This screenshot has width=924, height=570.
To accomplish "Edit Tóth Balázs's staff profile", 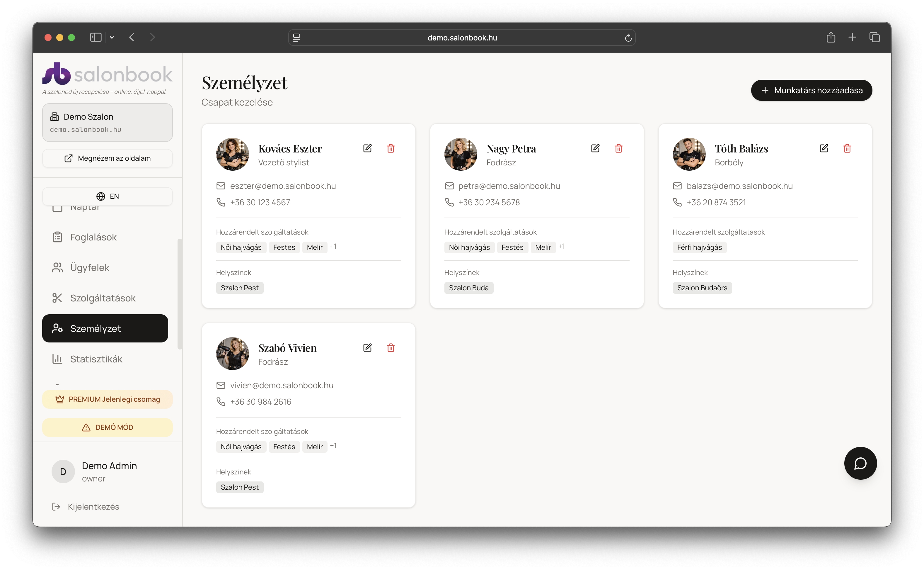I will tap(824, 148).
